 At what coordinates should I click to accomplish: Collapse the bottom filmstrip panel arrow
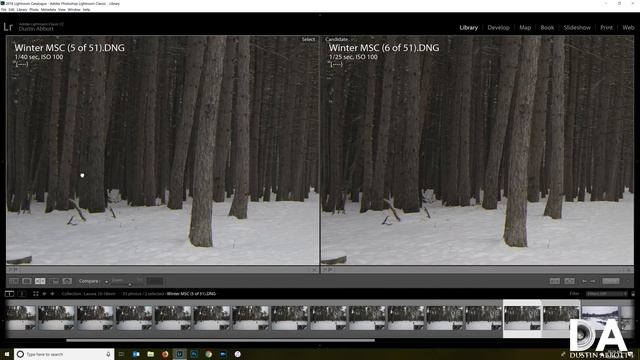tap(320, 345)
